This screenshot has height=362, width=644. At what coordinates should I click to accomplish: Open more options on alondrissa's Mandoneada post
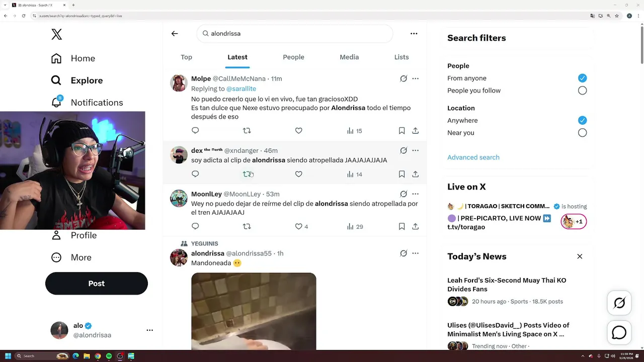click(x=415, y=253)
